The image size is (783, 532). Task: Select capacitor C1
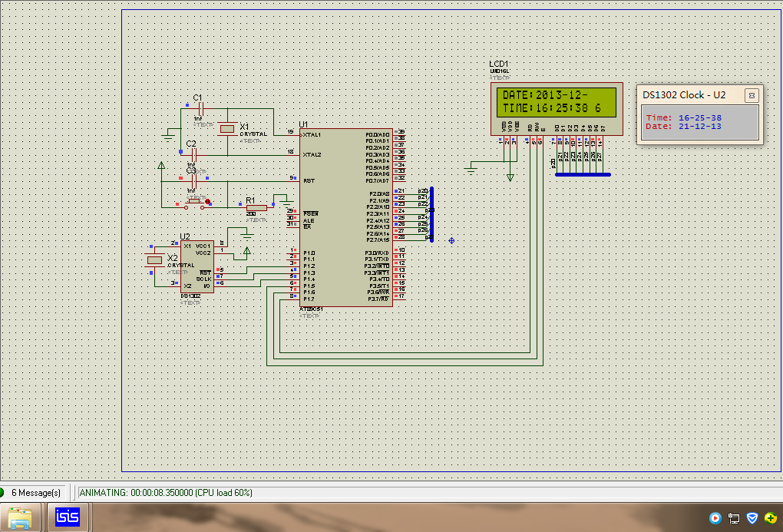(x=201, y=108)
